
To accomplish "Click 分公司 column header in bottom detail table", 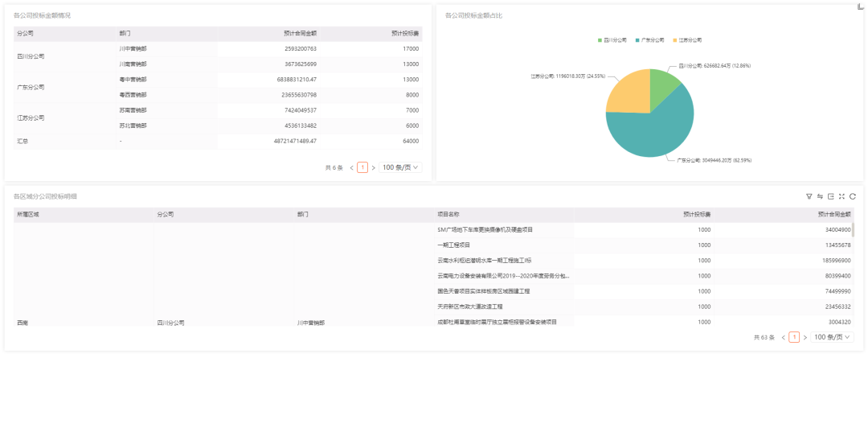I will [223, 215].
